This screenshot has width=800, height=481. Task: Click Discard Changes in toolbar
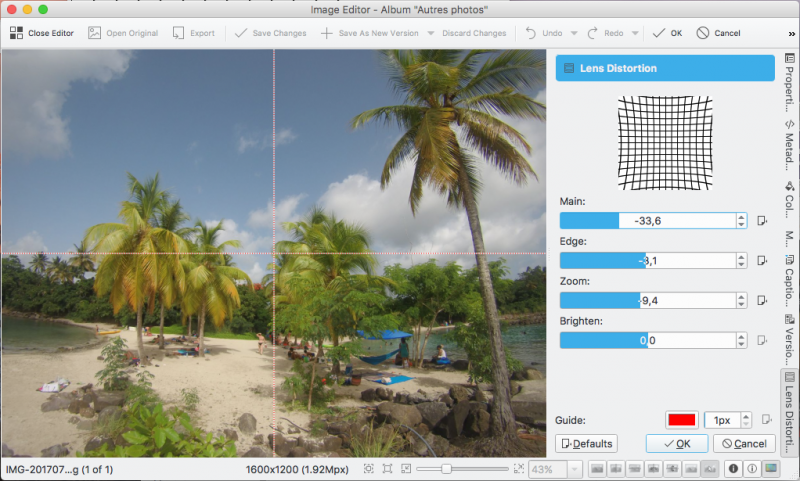point(474,33)
